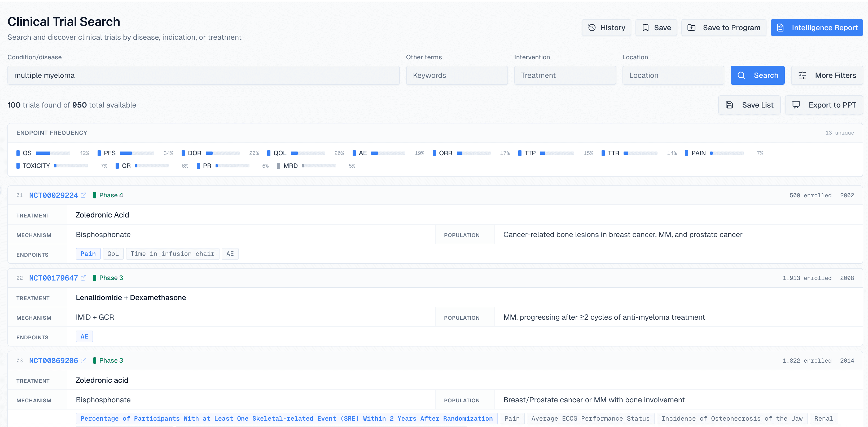Click the magnifier icon on Search button
Image resolution: width=868 pixels, height=427 pixels.
[x=741, y=75]
